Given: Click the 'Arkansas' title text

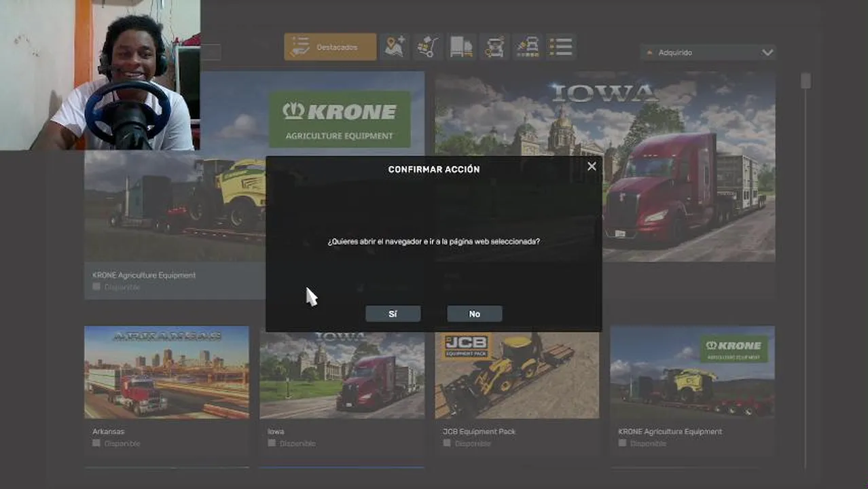Looking at the screenshot, I should [108, 431].
